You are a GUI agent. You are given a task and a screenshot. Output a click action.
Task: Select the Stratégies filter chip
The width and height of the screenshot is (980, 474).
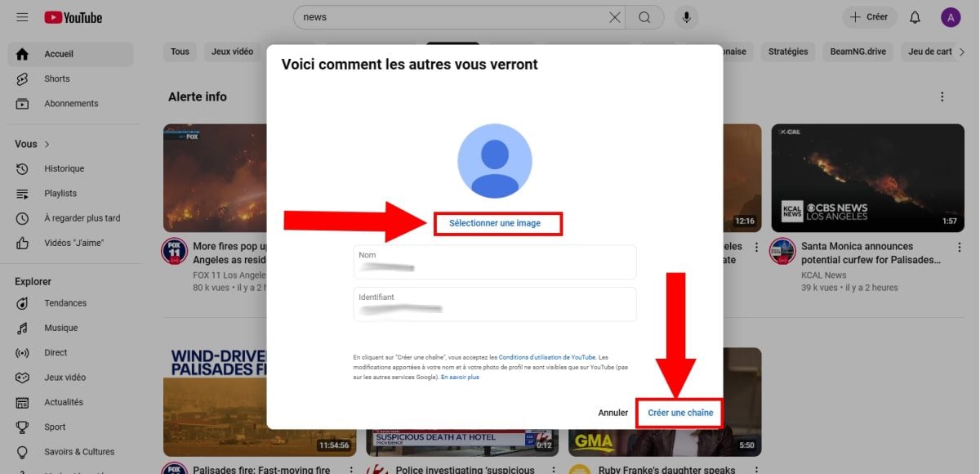point(787,51)
